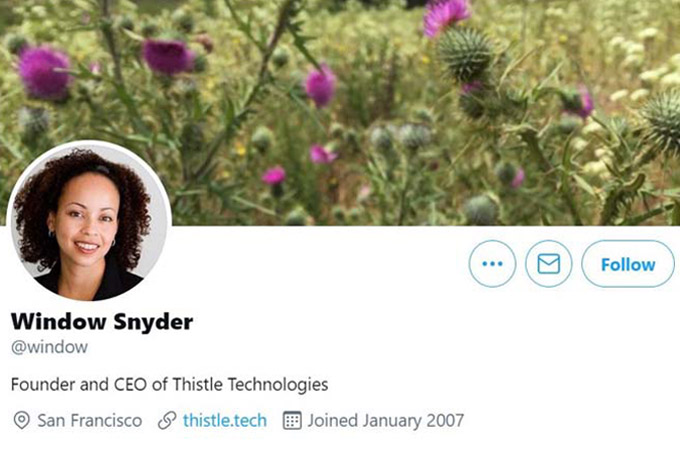Screen dimensions: 680x450
Task: Click the large green spiky thistle bud
Action: [465, 54]
